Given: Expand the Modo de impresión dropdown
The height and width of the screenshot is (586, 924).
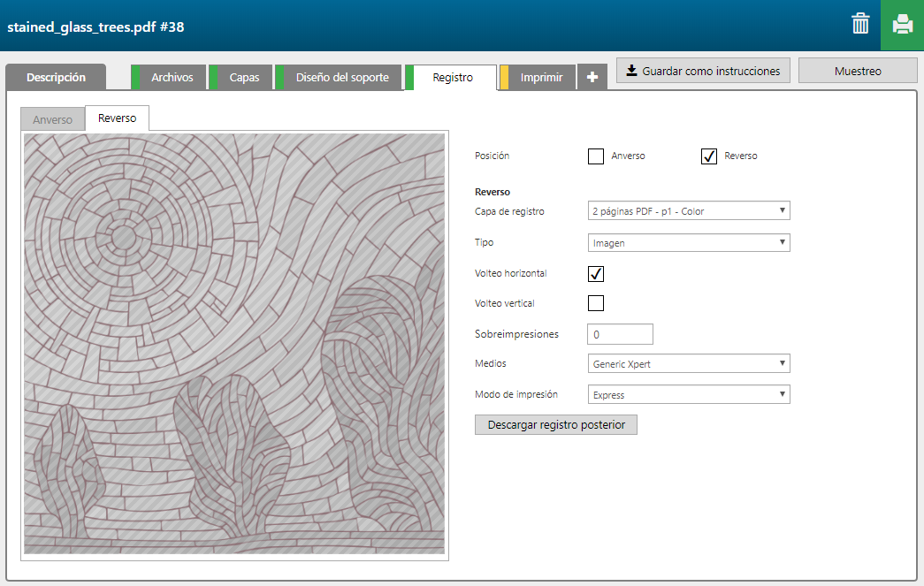Looking at the screenshot, I should 688,395.
